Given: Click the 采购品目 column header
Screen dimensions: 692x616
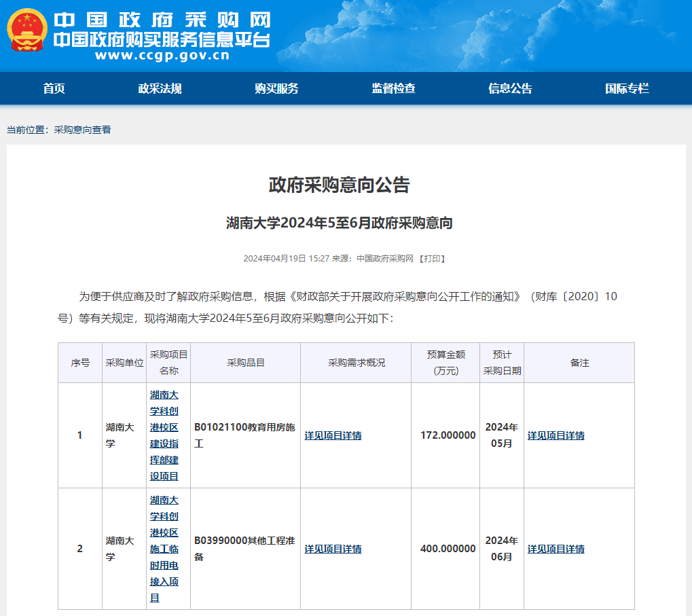Looking at the screenshot, I should (245, 363).
